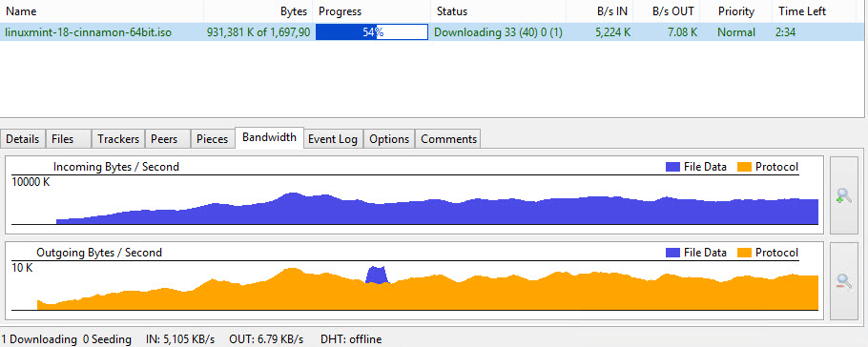
Task: Sort by the Priority column header
Action: point(736,11)
